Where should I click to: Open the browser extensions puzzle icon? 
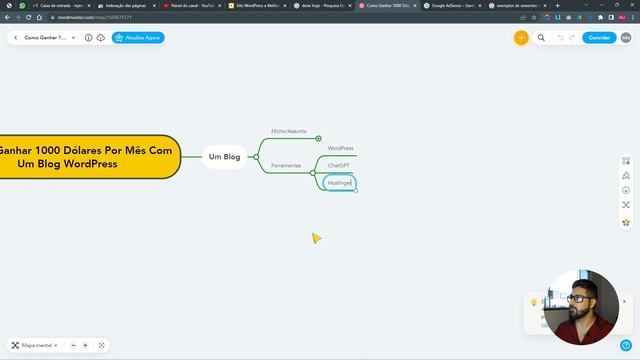(x=600, y=18)
